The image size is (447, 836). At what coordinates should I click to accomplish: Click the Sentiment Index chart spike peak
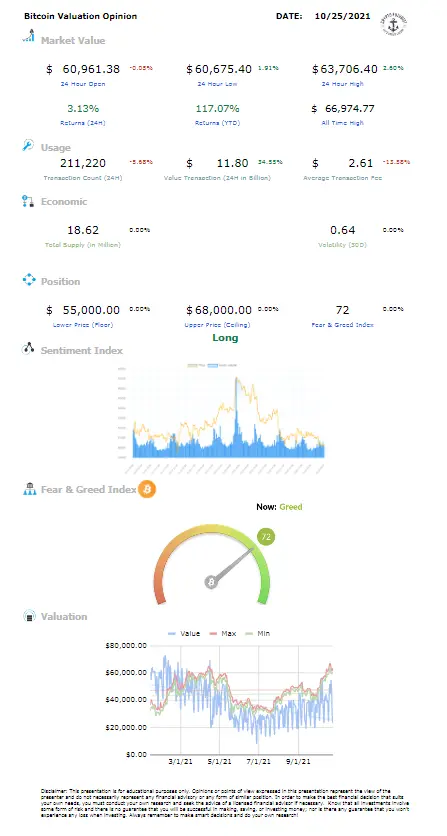tap(236, 380)
